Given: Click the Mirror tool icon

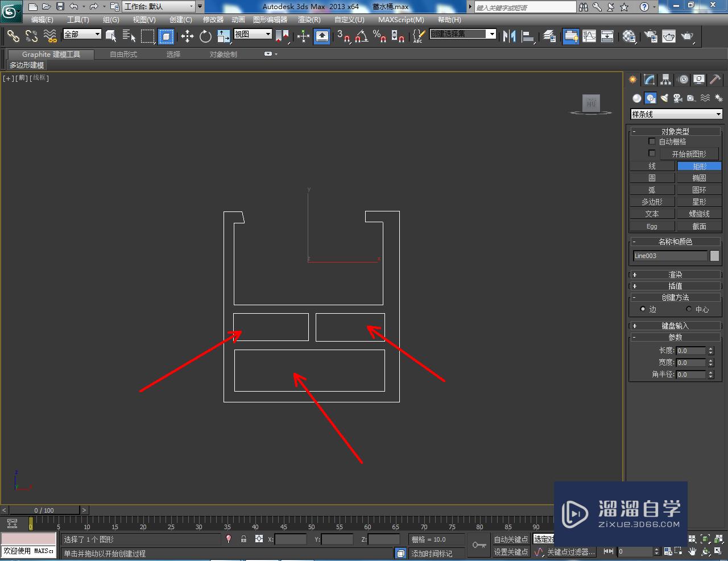Looking at the screenshot, I should tap(509, 36).
